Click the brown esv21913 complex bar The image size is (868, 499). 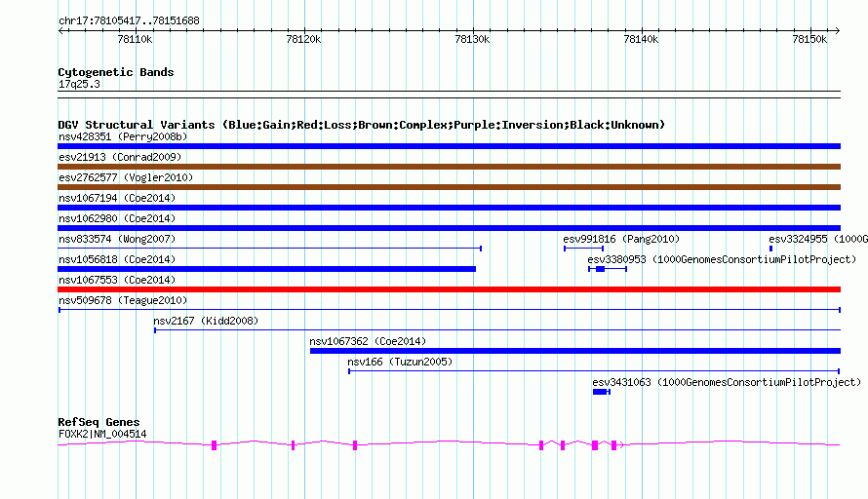pos(449,167)
